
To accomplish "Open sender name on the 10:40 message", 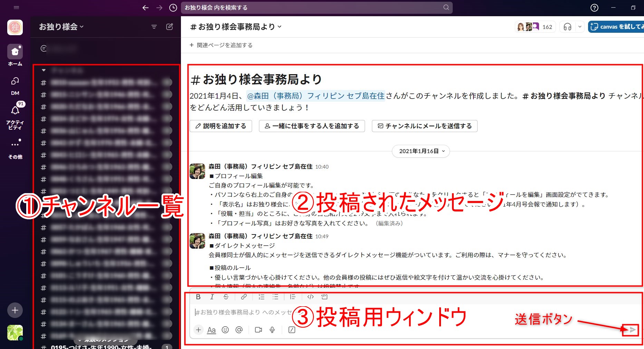I will point(260,167).
